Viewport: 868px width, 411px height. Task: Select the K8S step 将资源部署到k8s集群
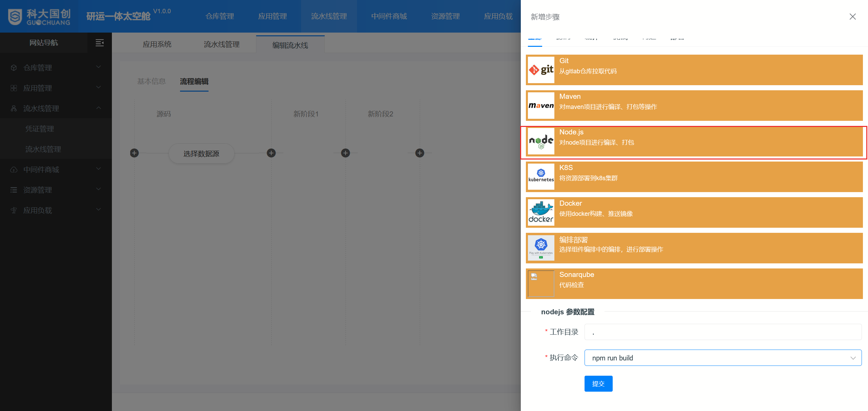589,178
